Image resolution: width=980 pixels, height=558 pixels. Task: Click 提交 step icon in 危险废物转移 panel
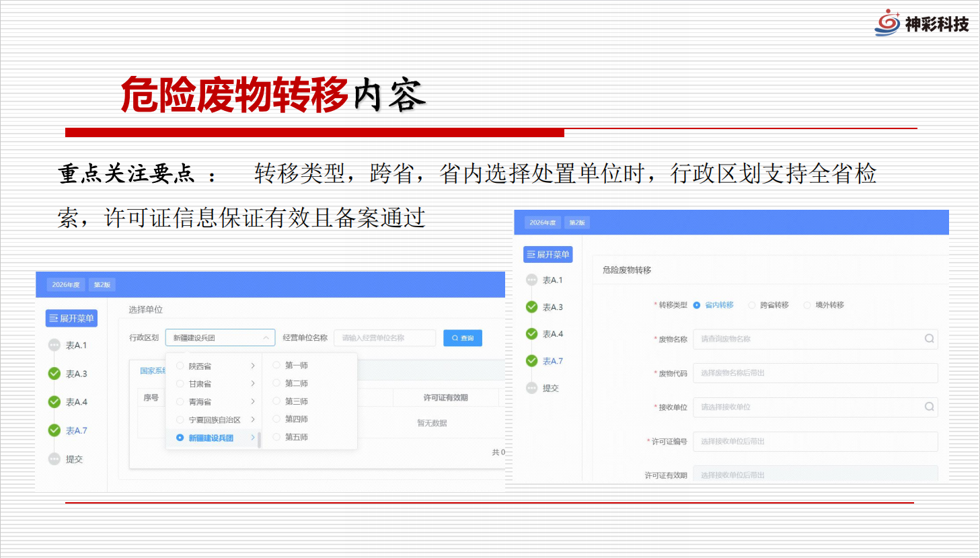[x=531, y=388]
